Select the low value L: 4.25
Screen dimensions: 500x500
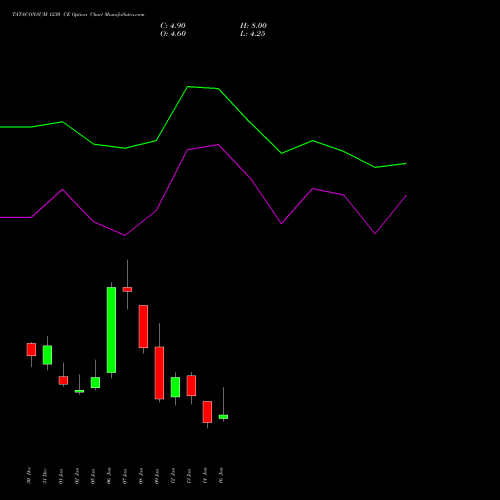pos(253,34)
